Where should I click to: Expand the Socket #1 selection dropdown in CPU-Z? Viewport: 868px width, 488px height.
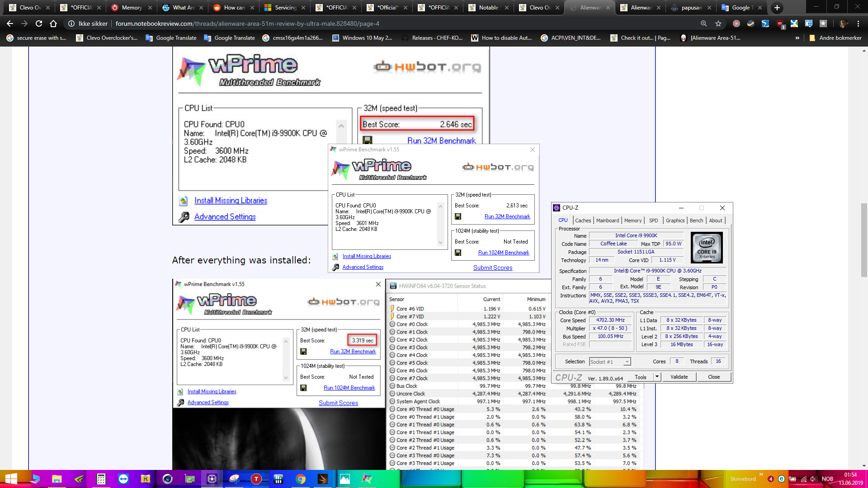627,362
